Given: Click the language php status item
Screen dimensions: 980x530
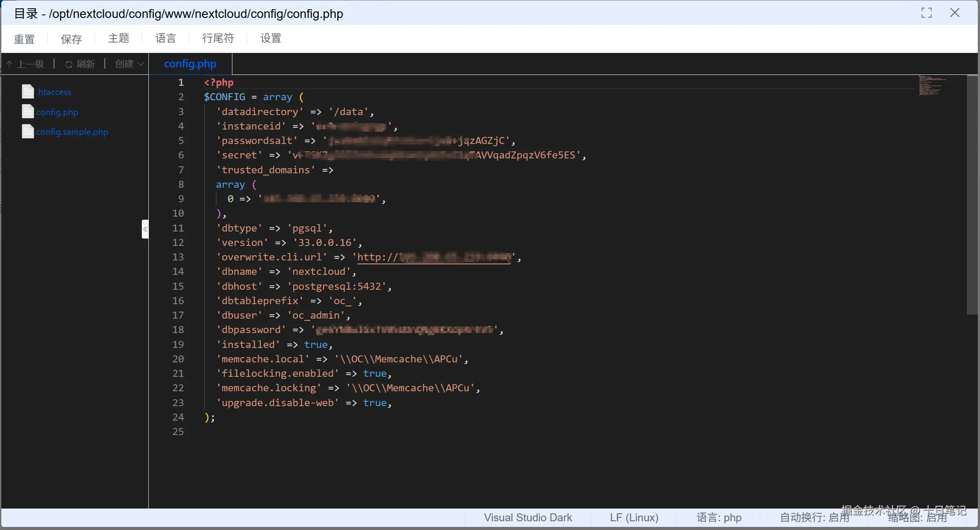Looking at the screenshot, I should (x=719, y=518).
